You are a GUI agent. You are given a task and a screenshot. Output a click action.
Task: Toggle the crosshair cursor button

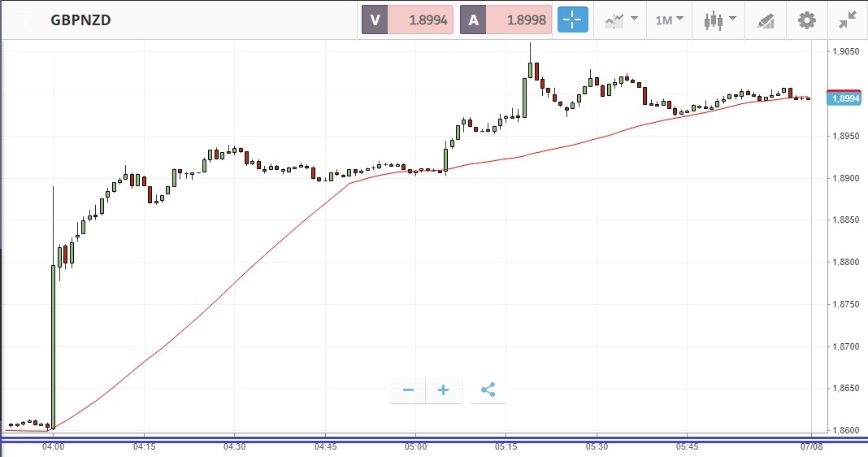572,20
